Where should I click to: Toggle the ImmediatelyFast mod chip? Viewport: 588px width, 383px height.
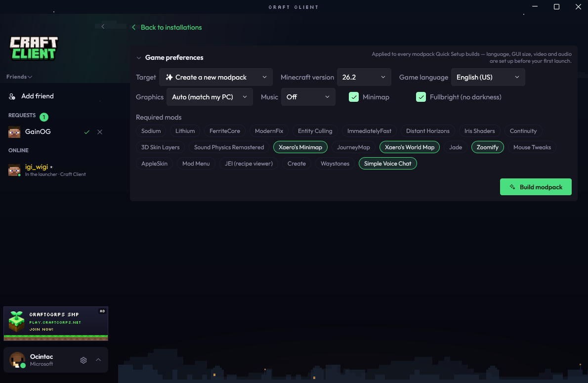tap(369, 131)
